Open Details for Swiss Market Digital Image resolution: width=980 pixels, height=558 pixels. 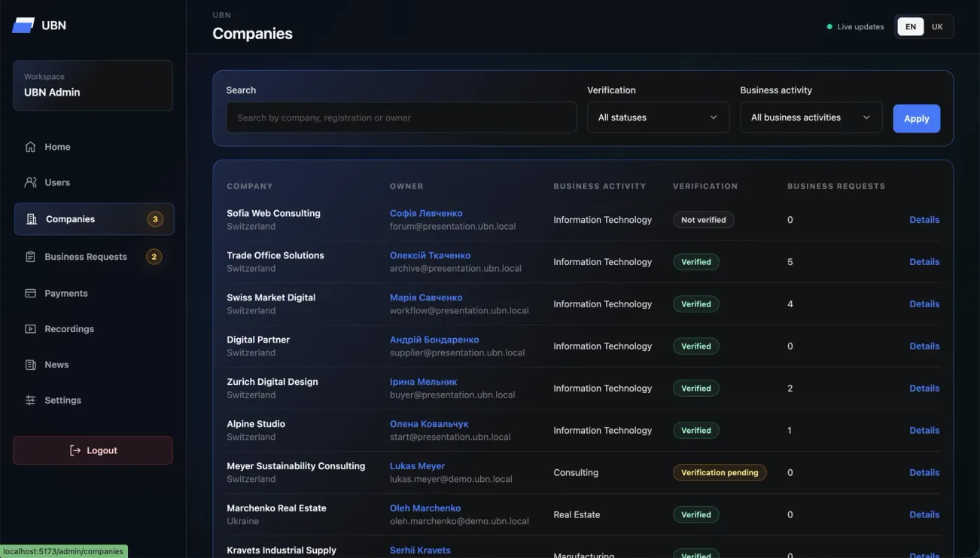tap(924, 304)
